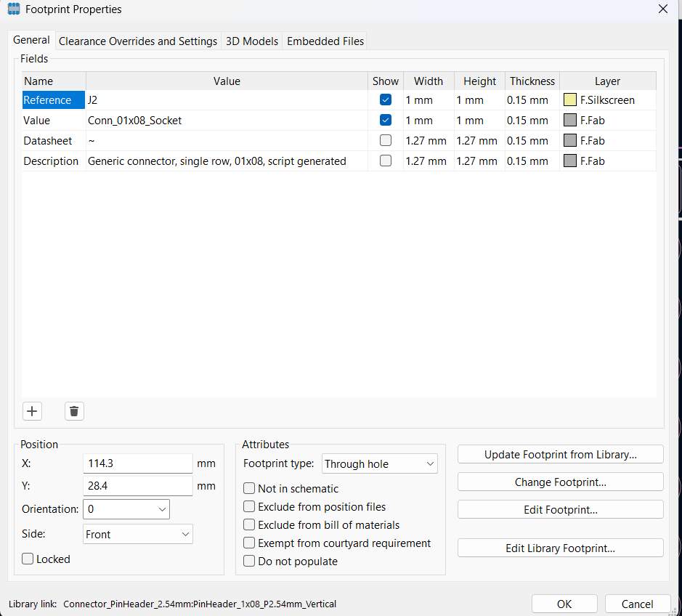682x616 pixels.
Task: Click Reference row Width cell 1 mm
Action: (x=429, y=100)
